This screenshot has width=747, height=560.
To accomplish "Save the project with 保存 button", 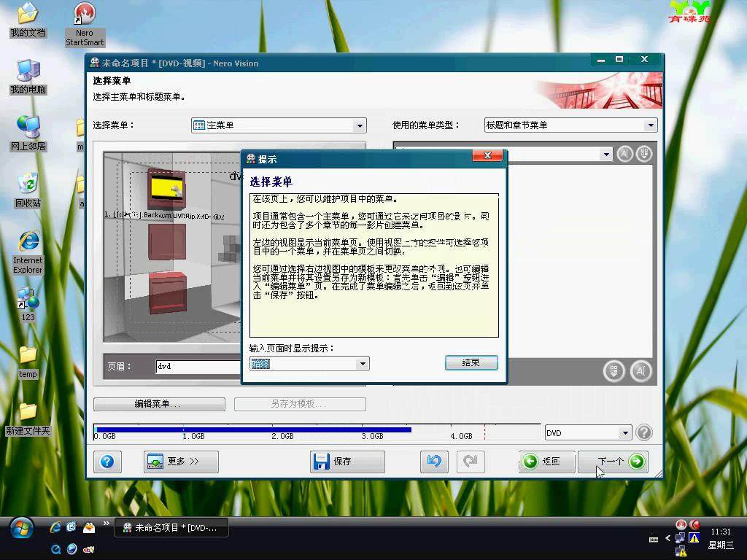I will pyautogui.click(x=347, y=462).
